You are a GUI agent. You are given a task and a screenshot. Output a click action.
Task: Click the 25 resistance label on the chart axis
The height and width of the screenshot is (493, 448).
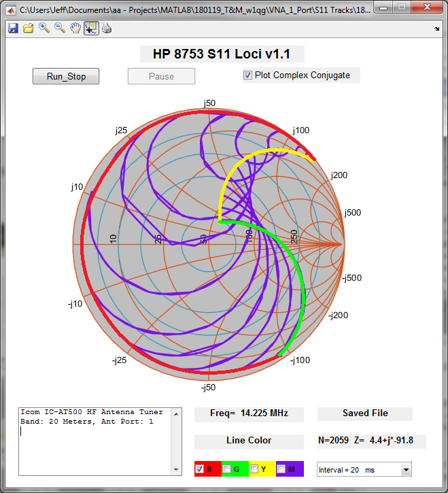tap(158, 239)
